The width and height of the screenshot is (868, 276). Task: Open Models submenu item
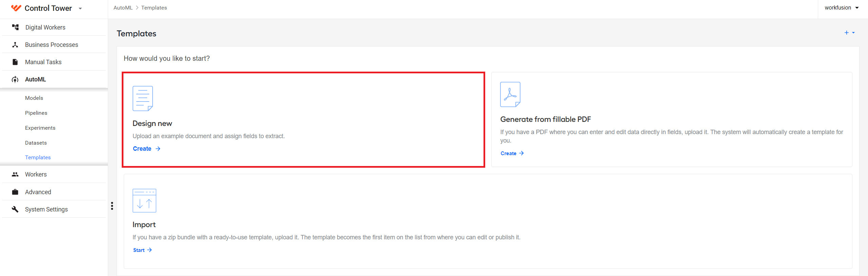coord(34,98)
